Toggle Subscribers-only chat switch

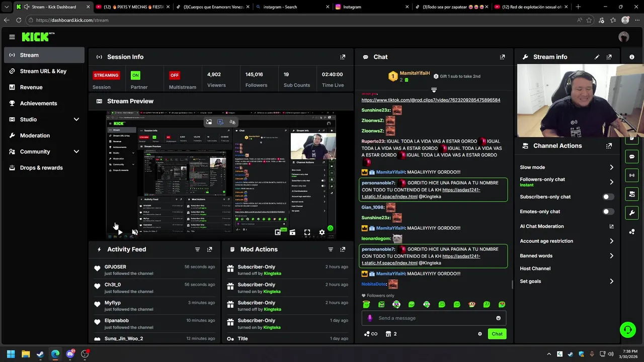point(608,197)
